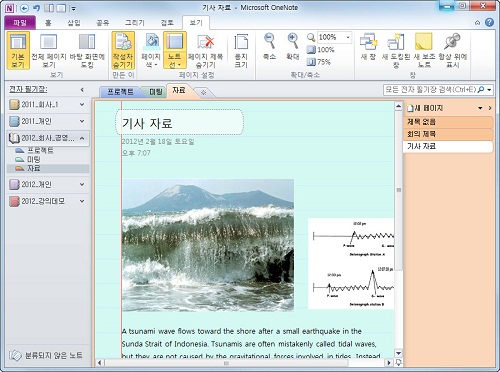Switch to the 그리기 ribbon tab

tap(135, 23)
